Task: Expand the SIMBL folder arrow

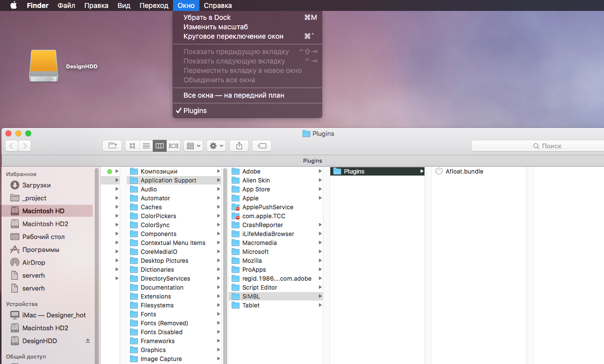Action: [320, 296]
